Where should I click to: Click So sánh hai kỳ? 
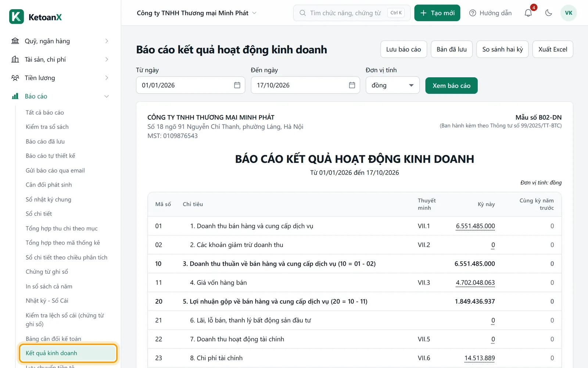point(502,49)
